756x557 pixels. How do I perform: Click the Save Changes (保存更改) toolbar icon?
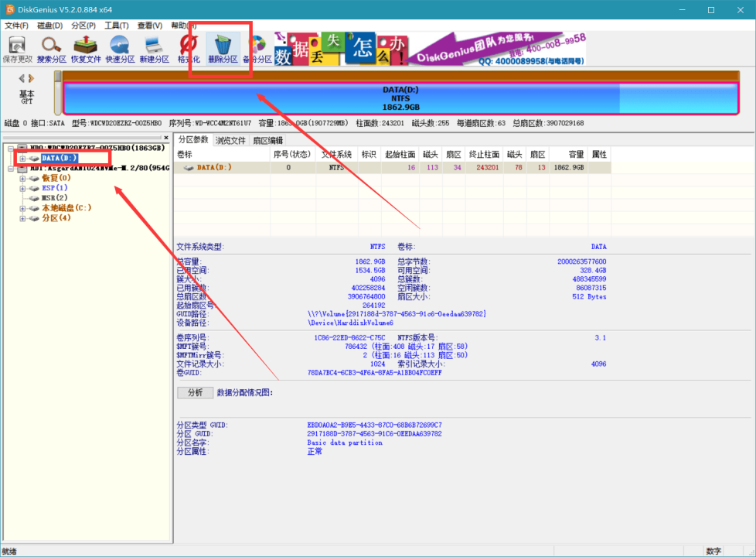point(17,49)
